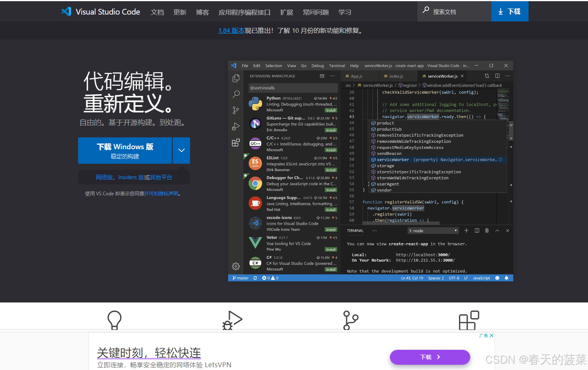This screenshot has width=588, height=370.
Task: Click the Extensions icon in activity bar
Action: [x=236, y=142]
